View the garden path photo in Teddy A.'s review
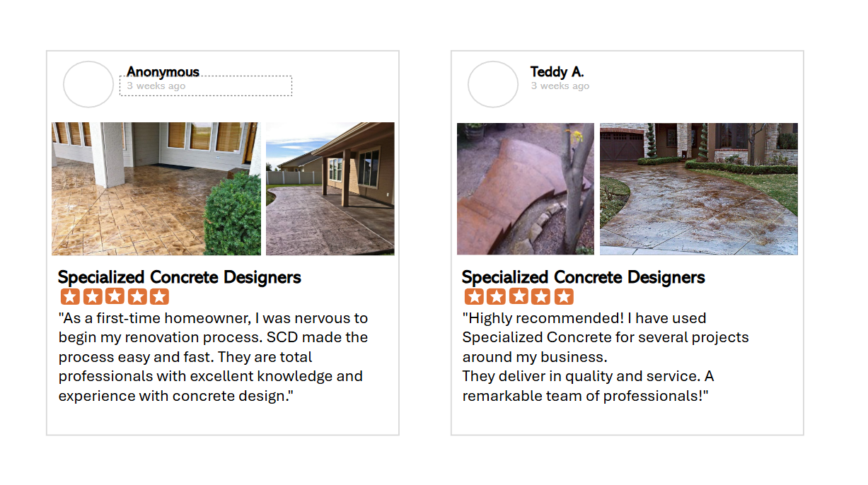This screenshot has height=485, width=868. pos(526,188)
